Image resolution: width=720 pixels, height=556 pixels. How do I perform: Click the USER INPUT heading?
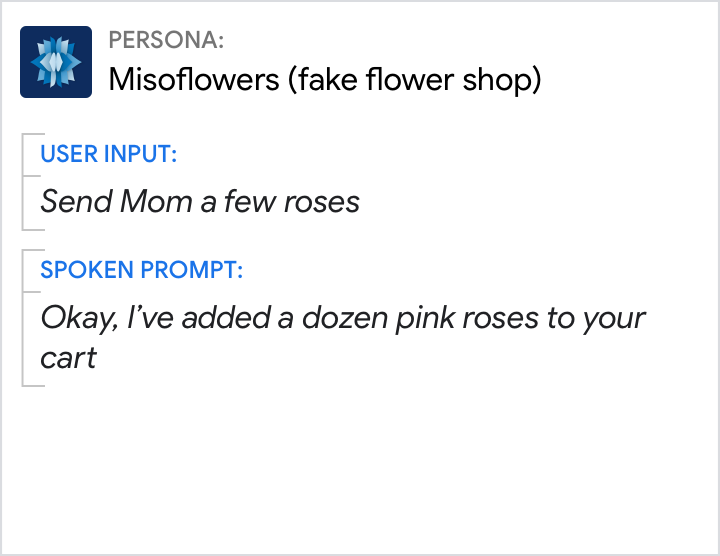(109, 154)
